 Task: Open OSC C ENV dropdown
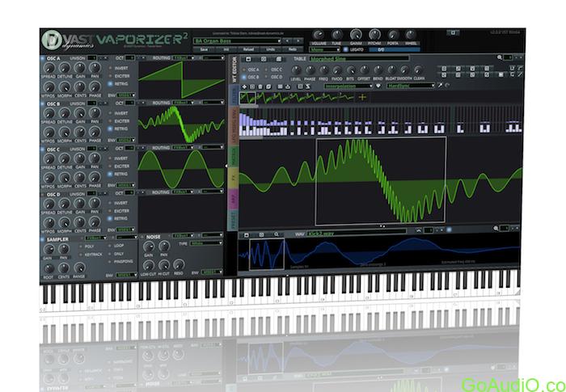(x=126, y=185)
